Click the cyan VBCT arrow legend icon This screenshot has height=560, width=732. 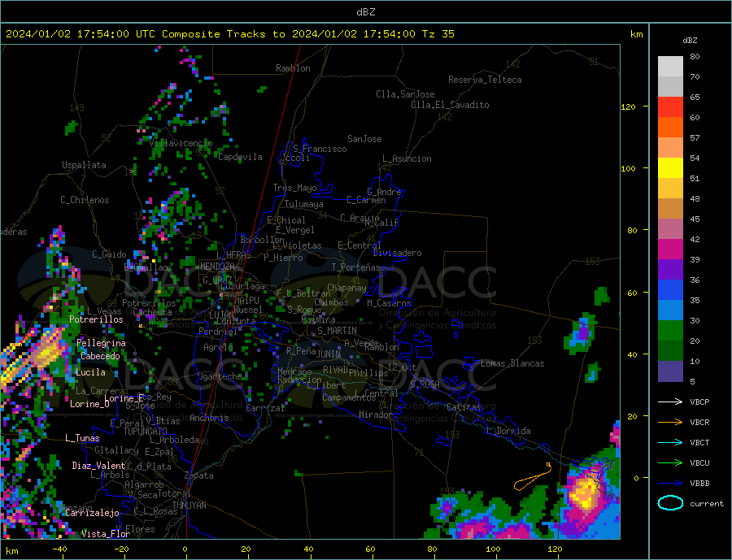coord(670,442)
